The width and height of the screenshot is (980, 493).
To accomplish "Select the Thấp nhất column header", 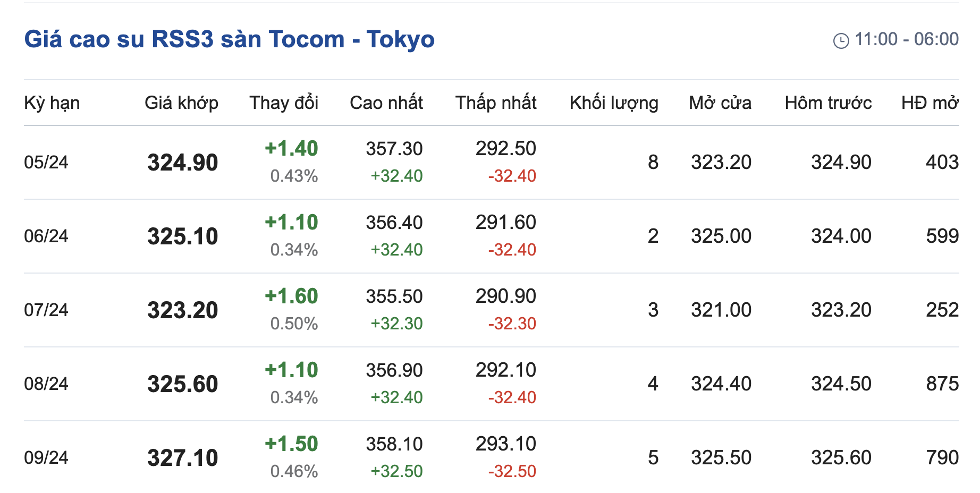I will pyautogui.click(x=495, y=103).
